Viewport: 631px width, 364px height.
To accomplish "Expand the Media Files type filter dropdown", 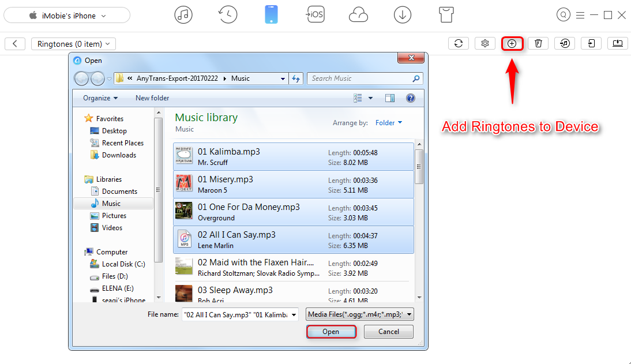I will click(x=360, y=314).
